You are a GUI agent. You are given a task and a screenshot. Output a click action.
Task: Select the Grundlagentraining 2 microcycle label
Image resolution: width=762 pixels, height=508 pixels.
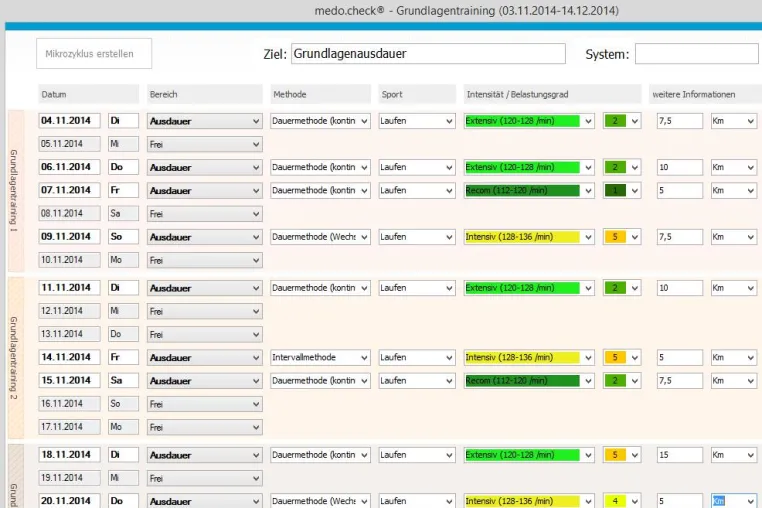point(15,358)
